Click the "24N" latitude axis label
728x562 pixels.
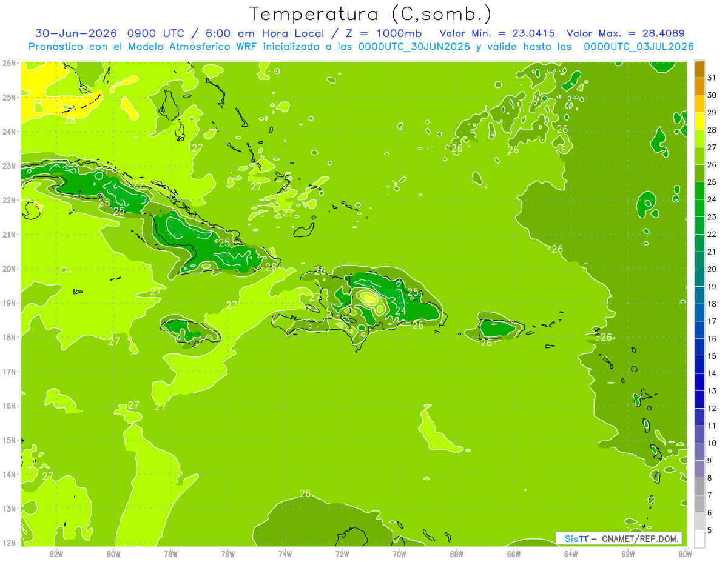click(x=9, y=131)
